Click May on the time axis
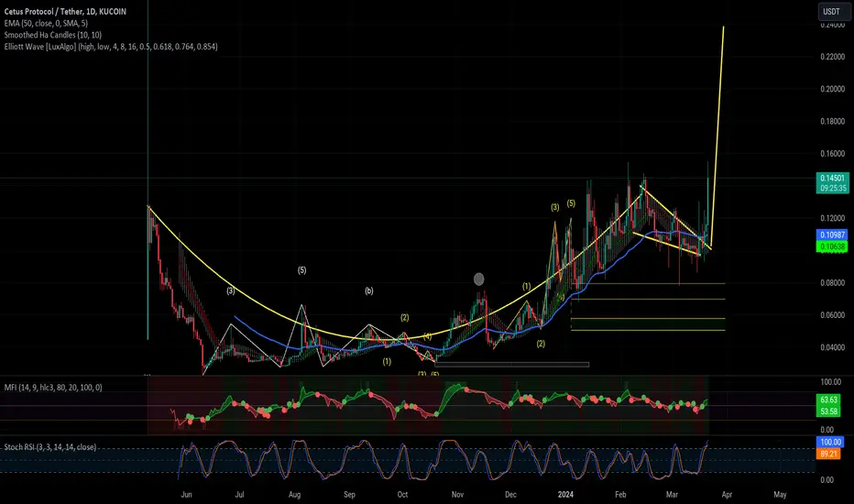The image size is (854, 504). pos(780,495)
